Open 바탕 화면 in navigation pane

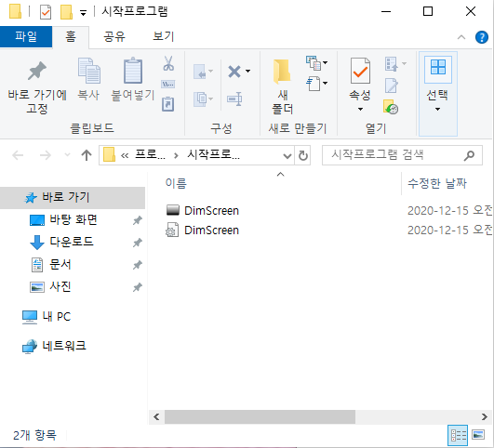(x=73, y=219)
